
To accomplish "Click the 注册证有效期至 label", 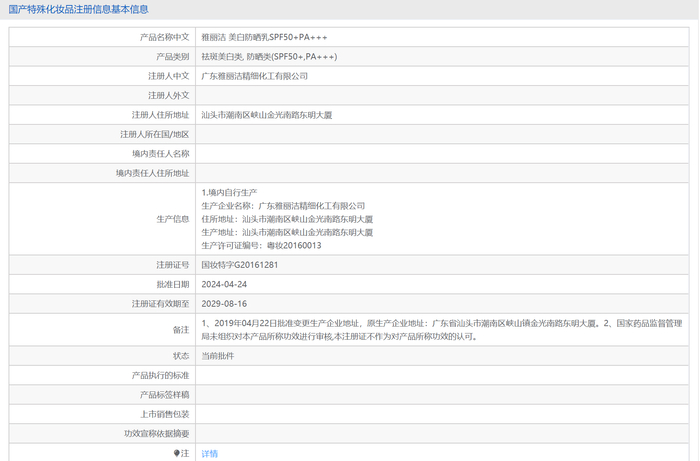I will tap(160, 303).
